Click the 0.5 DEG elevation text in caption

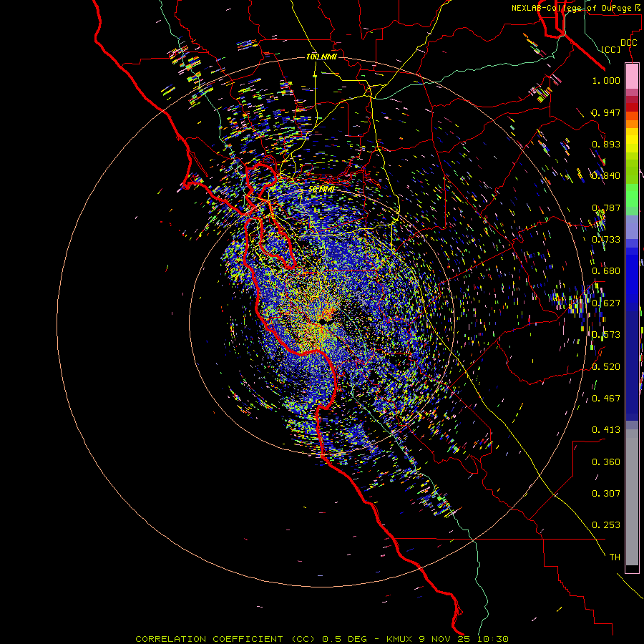coord(344,639)
